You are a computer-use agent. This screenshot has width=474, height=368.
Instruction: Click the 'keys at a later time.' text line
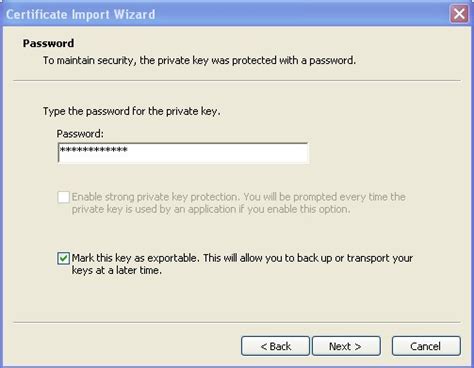[x=117, y=270]
